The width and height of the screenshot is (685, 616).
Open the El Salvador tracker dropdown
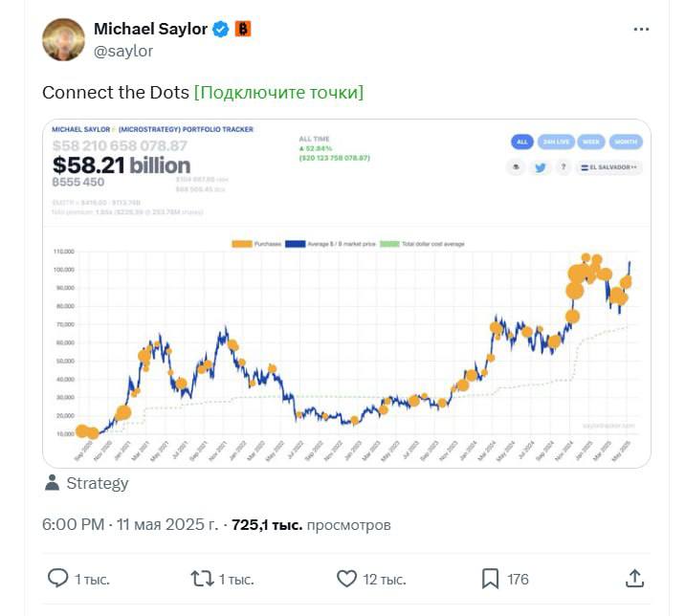click(x=609, y=167)
